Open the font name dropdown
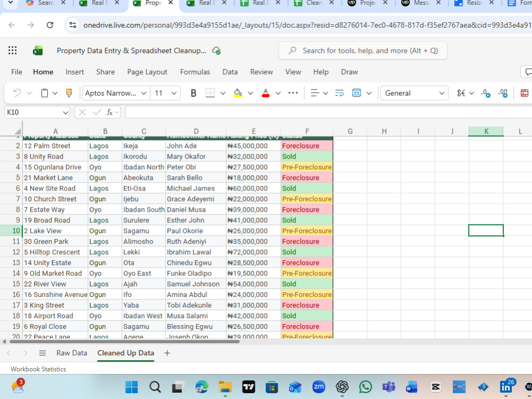The width and height of the screenshot is (532, 399). [x=144, y=93]
